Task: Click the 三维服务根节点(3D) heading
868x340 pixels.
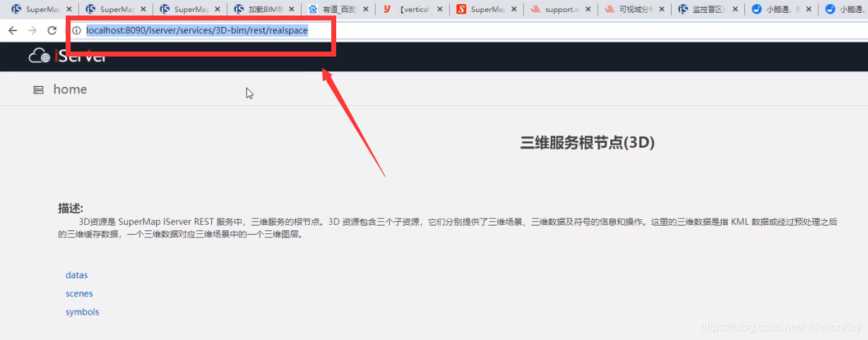Action: point(588,142)
